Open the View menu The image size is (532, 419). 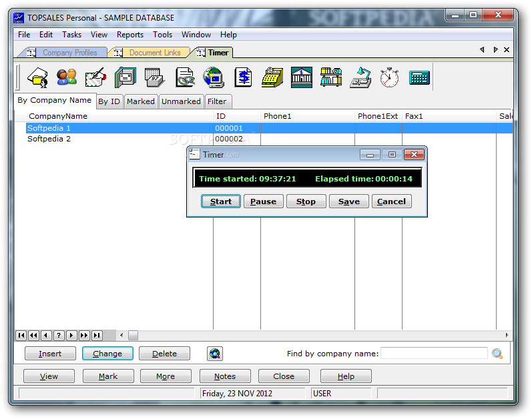click(99, 35)
